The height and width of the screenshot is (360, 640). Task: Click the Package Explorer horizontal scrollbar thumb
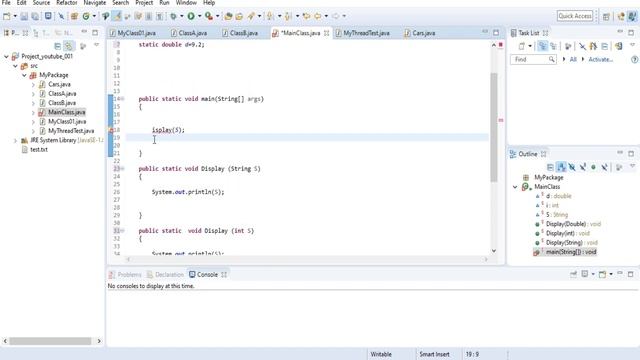[50, 341]
